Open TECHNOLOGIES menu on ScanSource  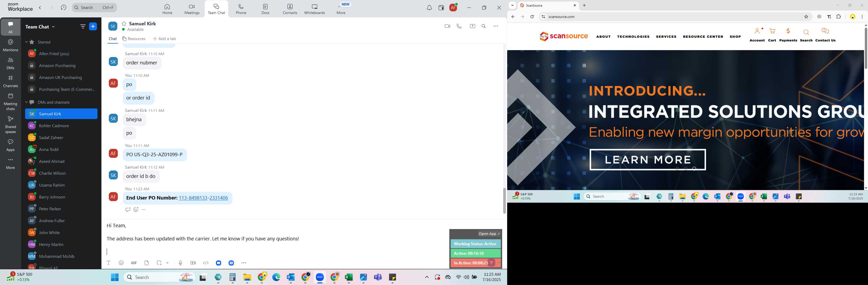pyautogui.click(x=633, y=37)
